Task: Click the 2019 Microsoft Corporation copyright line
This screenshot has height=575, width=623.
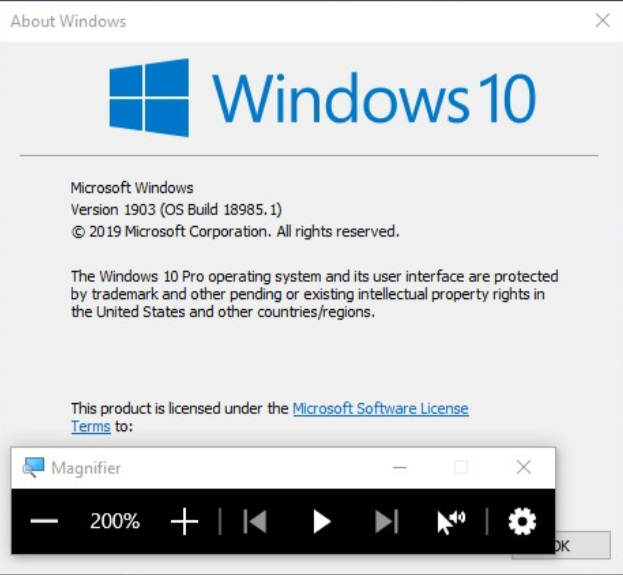Action: [x=235, y=231]
